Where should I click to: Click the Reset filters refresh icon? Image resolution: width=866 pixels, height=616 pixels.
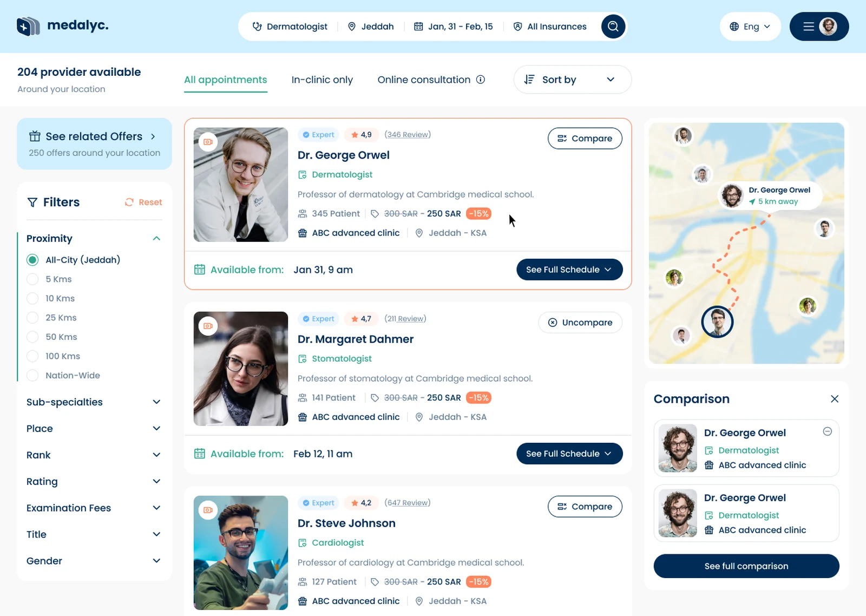pyautogui.click(x=129, y=202)
